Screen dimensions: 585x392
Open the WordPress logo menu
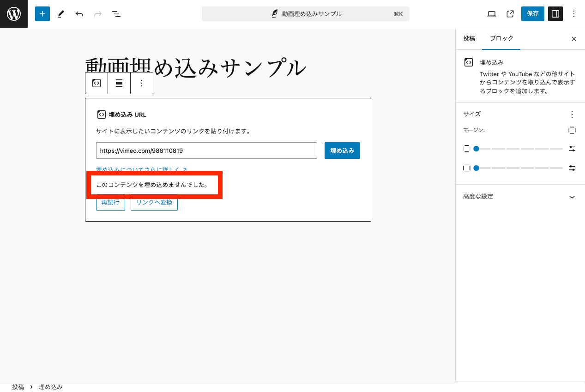click(14, 14)
